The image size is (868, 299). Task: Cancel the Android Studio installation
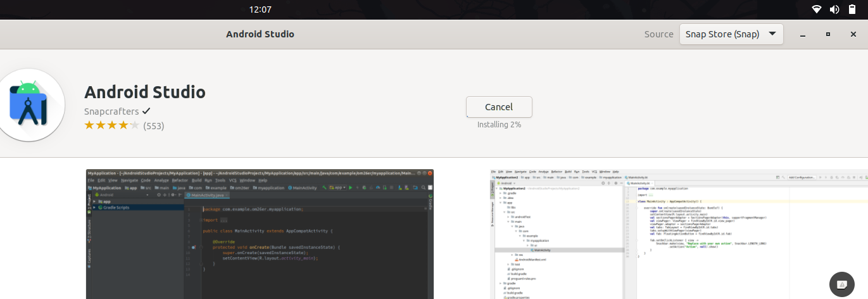499,107
